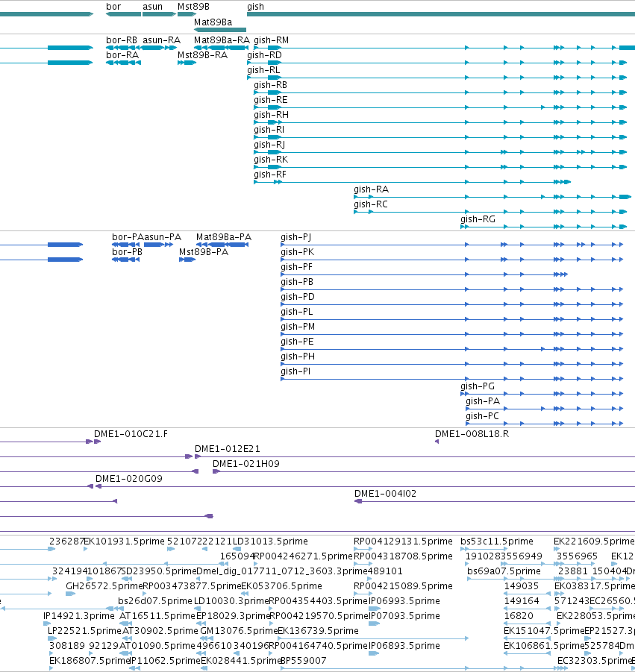Choose protein gish-PB
635x672 pixels.
point(297,282)
